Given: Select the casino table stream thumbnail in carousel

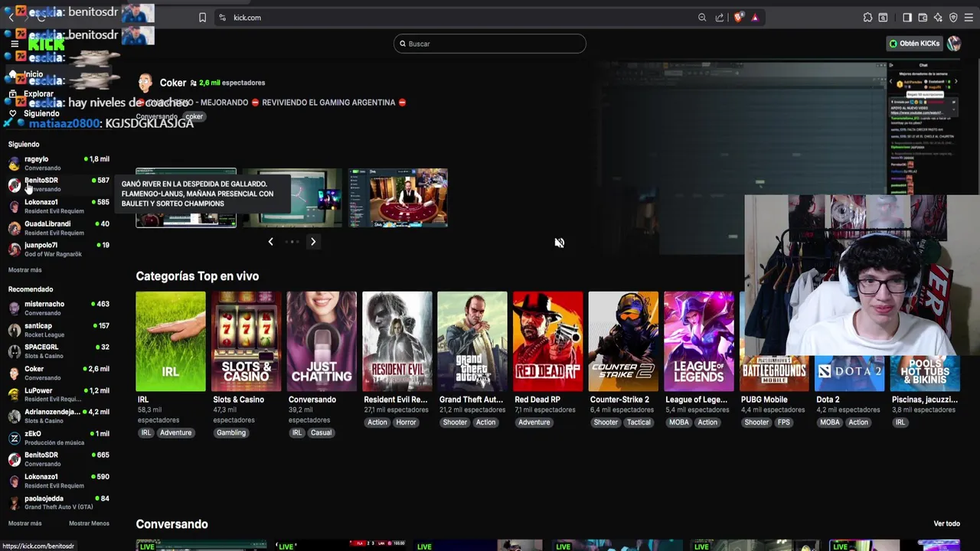Looking at the screenshot, I should [x=398, y=197].
